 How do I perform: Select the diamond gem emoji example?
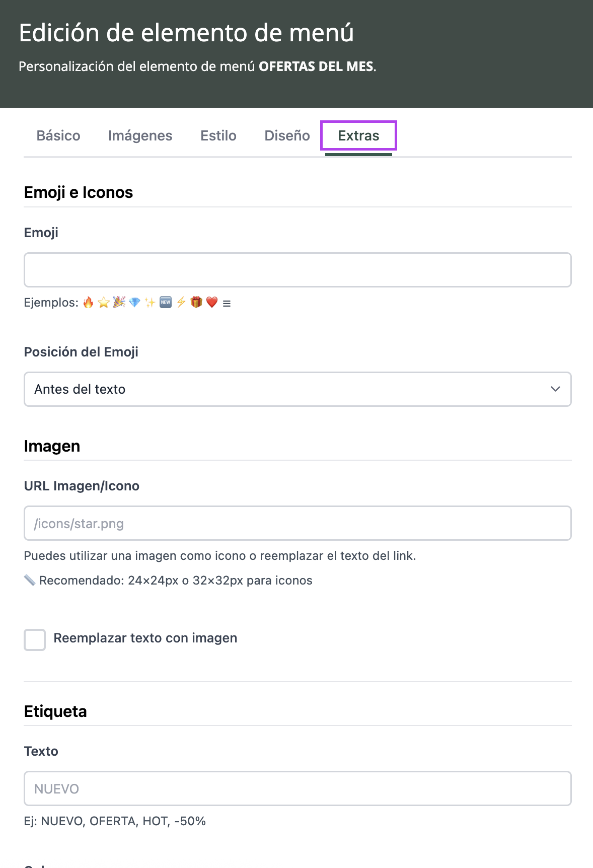click(134, 303)
